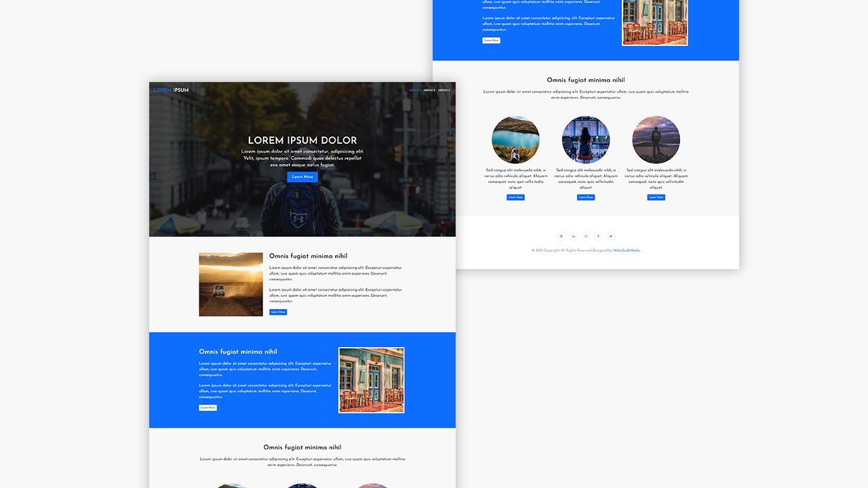Click Omnis fugiat heading beside sunset photo

309,256
